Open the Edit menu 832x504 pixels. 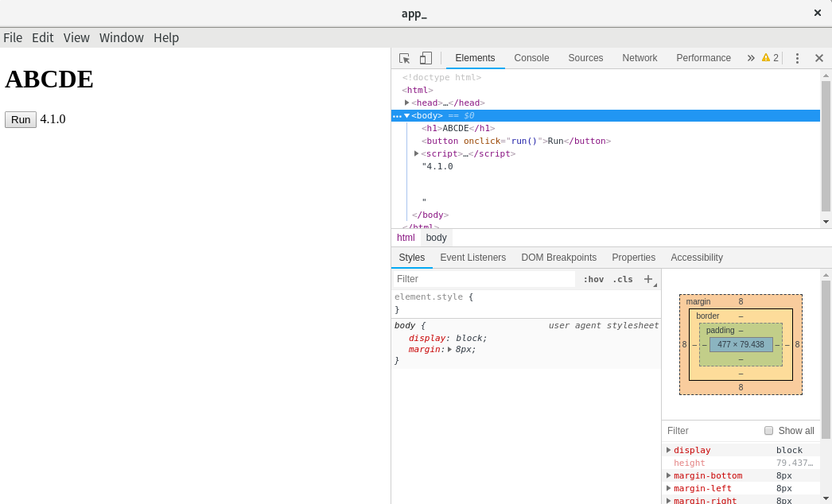tap(42, 37)
